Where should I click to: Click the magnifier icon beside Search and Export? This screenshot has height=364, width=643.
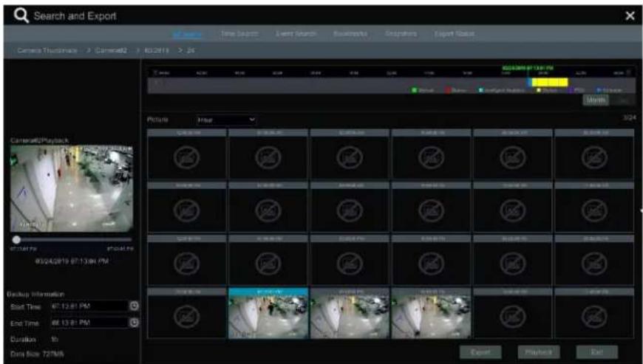[21, 16]
